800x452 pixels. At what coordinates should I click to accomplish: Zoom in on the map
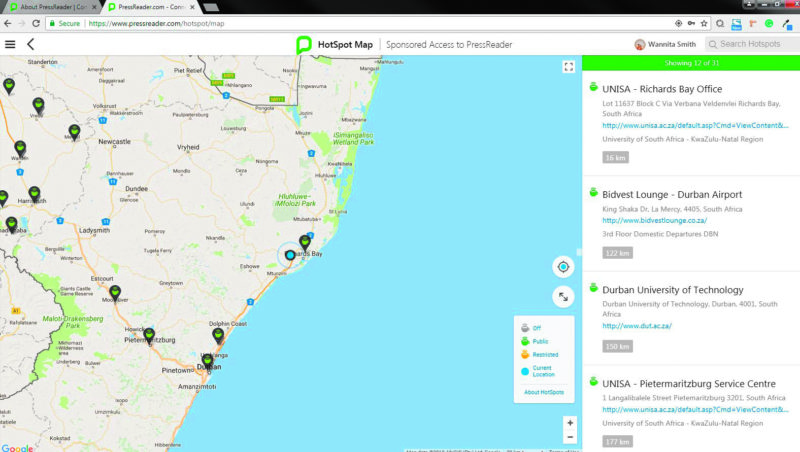(569, 422)
